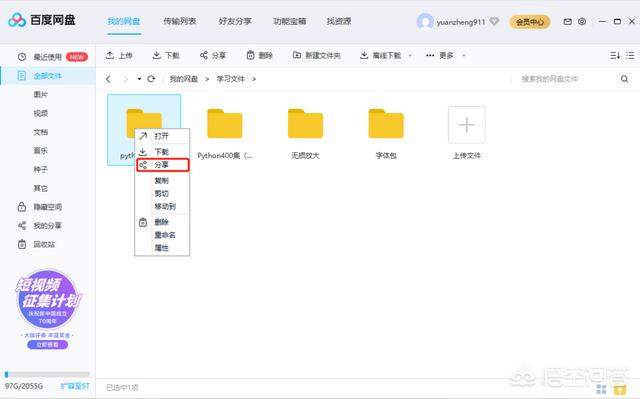The image size is (640, 399).
Task: Switch to the 好友分享 tab
Action: [x=235, y=21]
